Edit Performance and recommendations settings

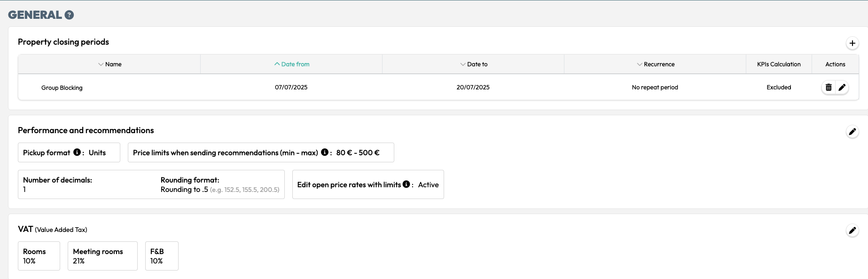(x=852, y=132)
